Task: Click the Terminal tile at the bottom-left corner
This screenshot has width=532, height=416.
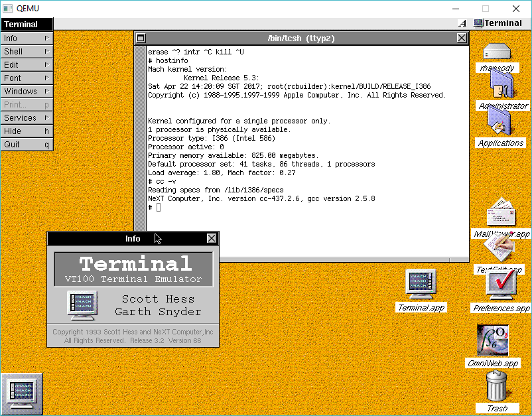Action: click(x=23, y=394)
